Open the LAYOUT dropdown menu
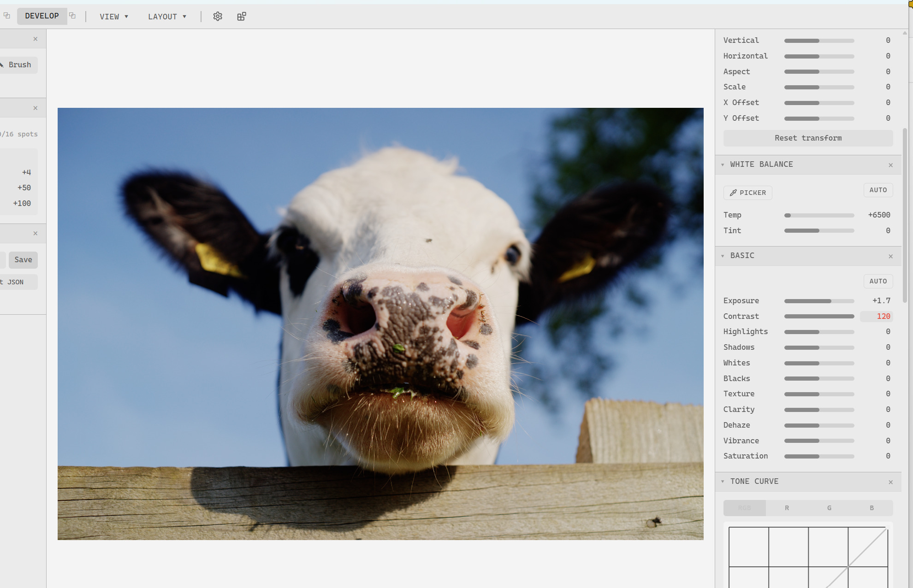 (x=167, y=17)
